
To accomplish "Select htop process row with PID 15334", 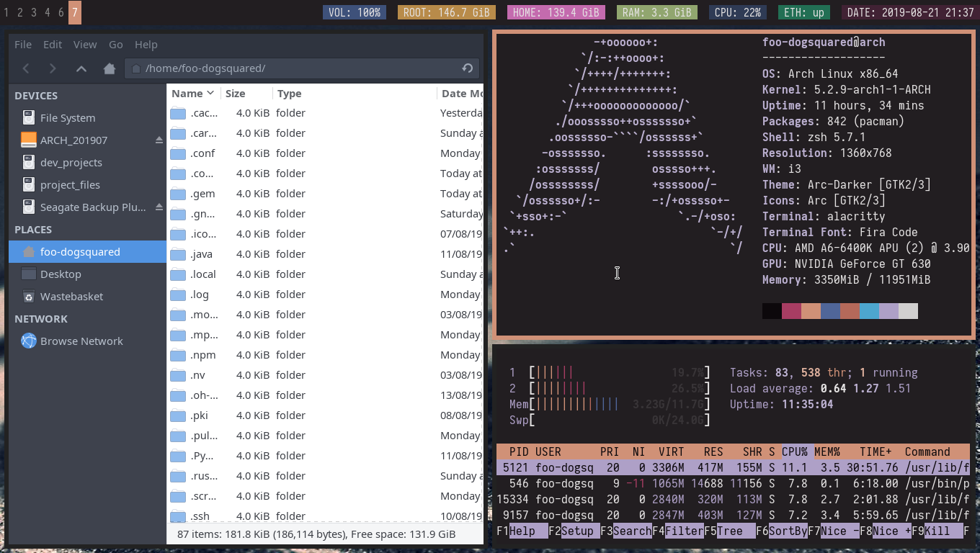I will [733, 499].
